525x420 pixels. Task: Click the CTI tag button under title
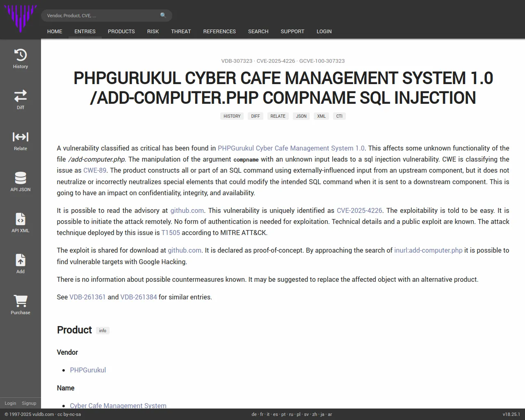pyautogui.click(x=339, y=116)
